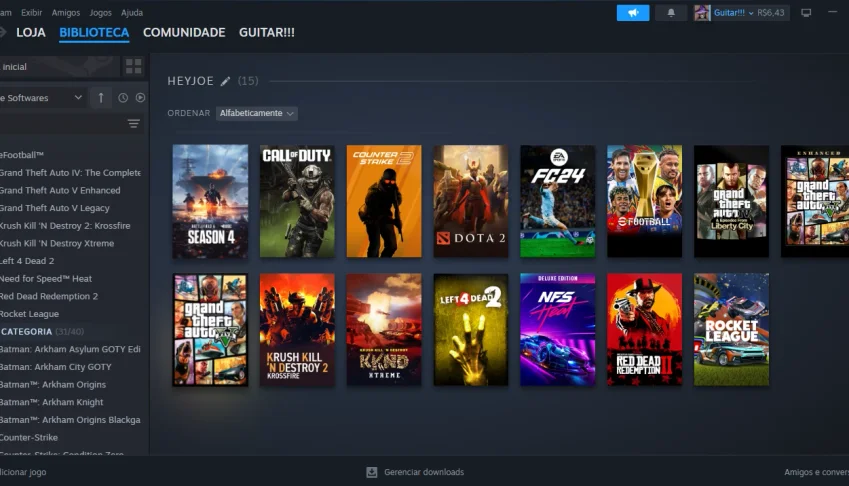Screen dimensions: 849x486
Task: Select the Counter-Strike 2 cover
Action: coord(384,201)
